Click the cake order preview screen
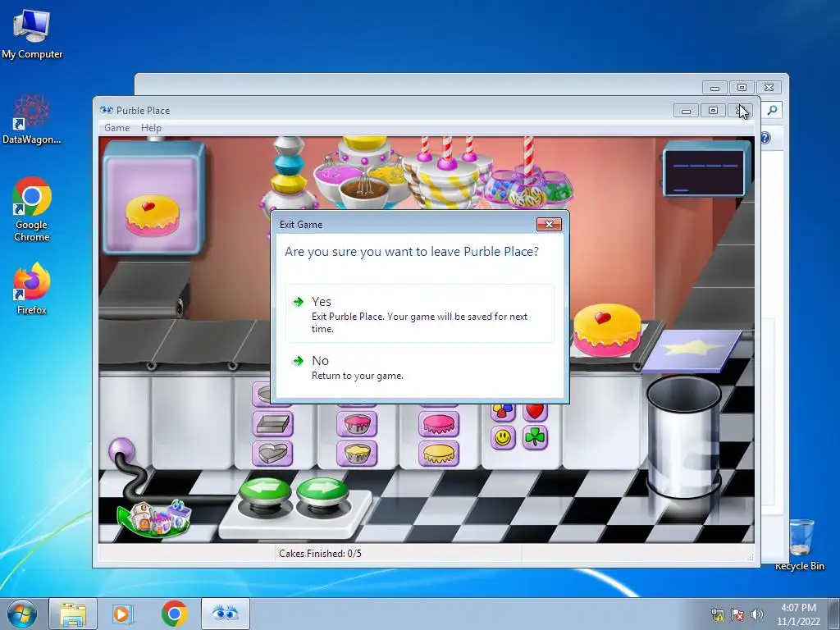The image size is (840, 630). 153,197
